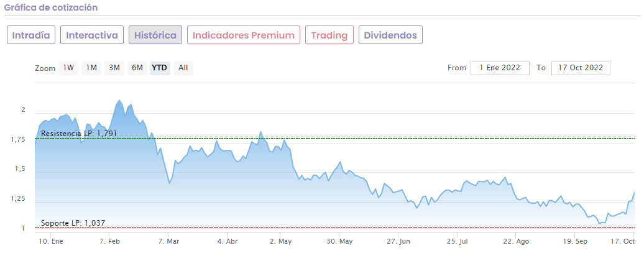This screenshot has height=253, width=644.
Task: Click the 7. Mar axis date label
Action: 168,241
